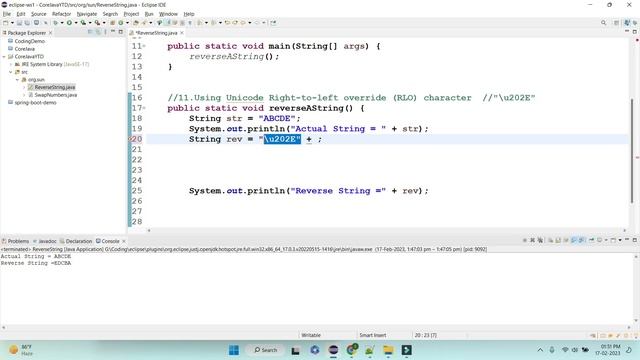The width and height of the screenshot is (640, 360).
Task: Click the Last Edit Location arrow icon
Action: point(227,23)
